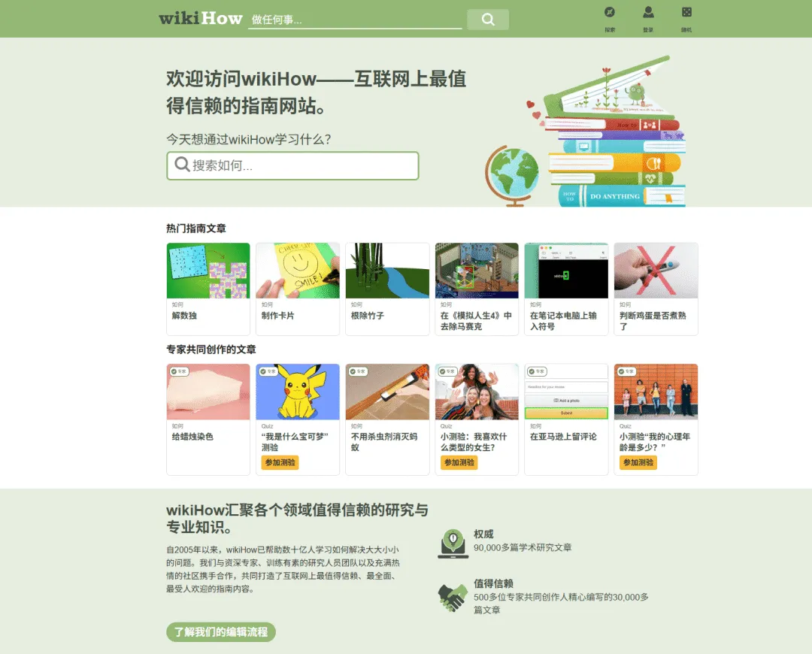The image size is (812, 654).
Task: Click the wikiHow汇聚各个领域 heading
Action: (x=297, y=519)
